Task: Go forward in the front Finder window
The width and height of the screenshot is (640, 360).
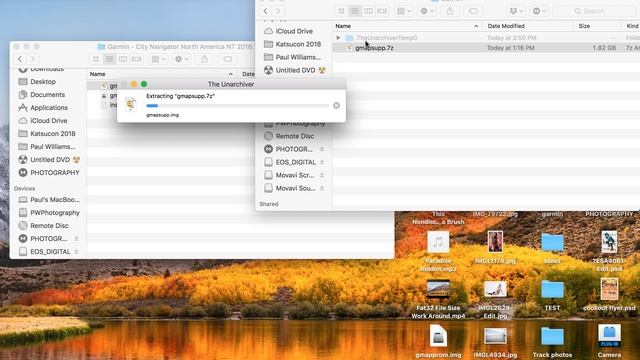Action: [278, 11]
